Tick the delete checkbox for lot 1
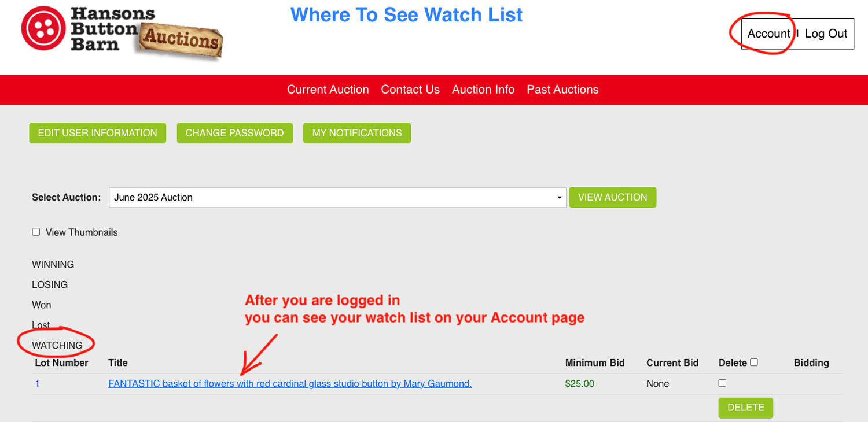The height and width of the screenshot is (422, 868). [x=722, y=383]
